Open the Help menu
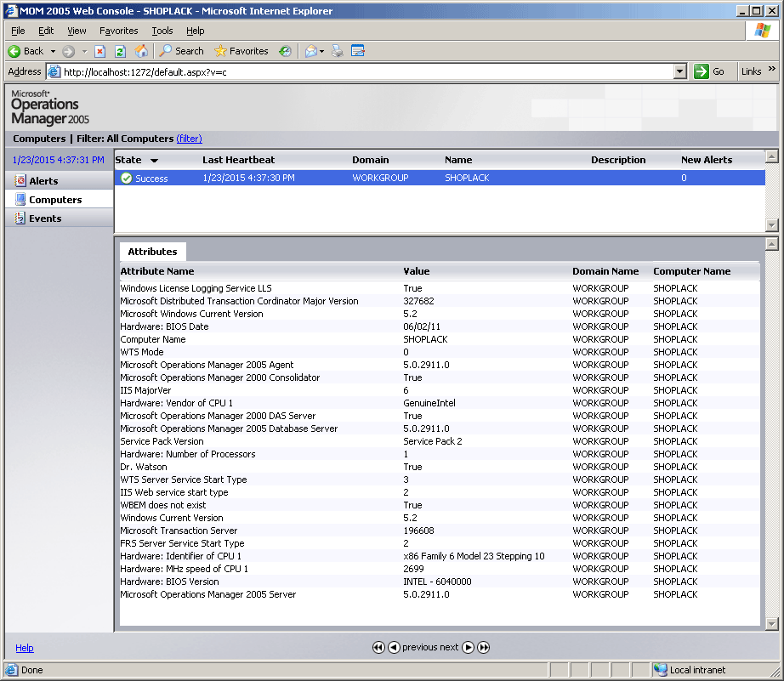This screenshot has width=784, height=681. click(x=195, y=31)
